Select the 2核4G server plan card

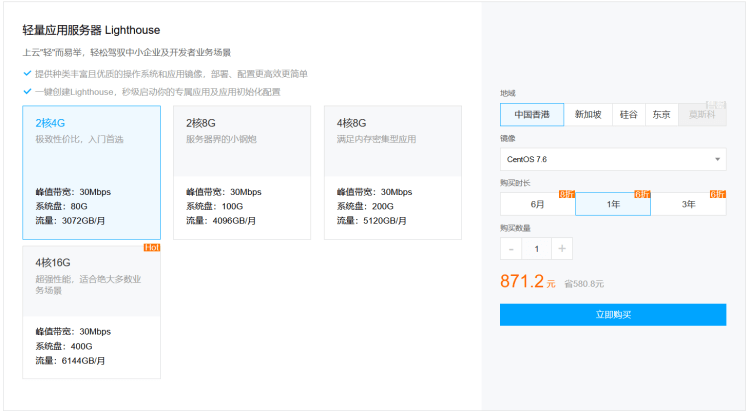point(91,173)
